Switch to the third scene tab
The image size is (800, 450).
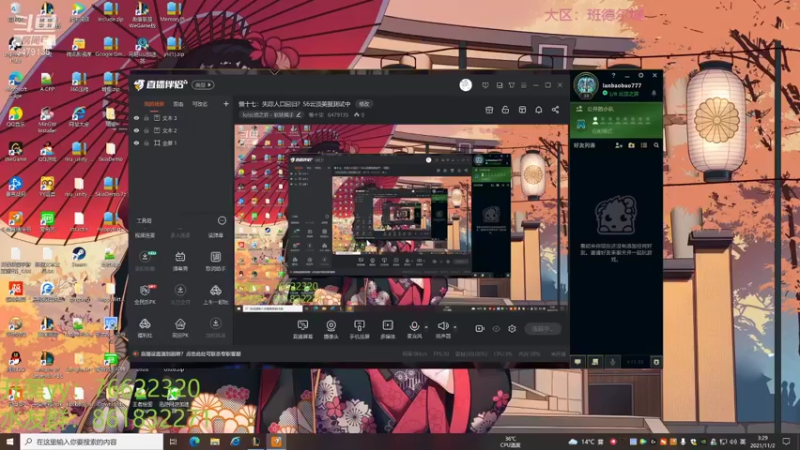click(x=200, y=104)
